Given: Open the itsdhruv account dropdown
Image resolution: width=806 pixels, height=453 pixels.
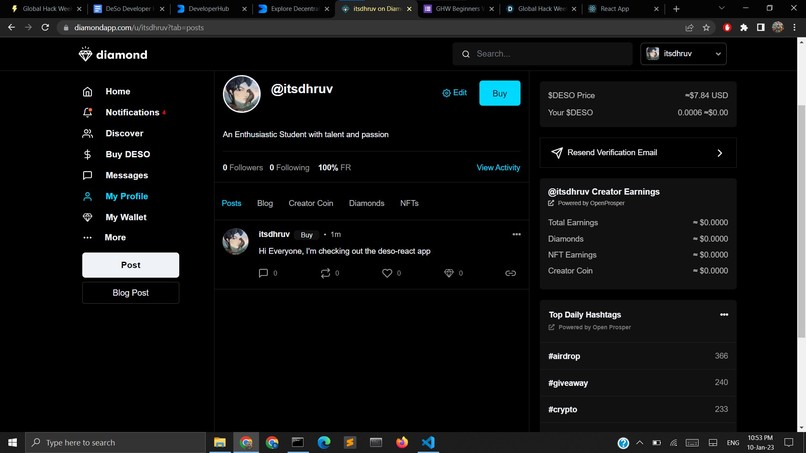Looking at the screenshot, I should click(x=683, y=53).
